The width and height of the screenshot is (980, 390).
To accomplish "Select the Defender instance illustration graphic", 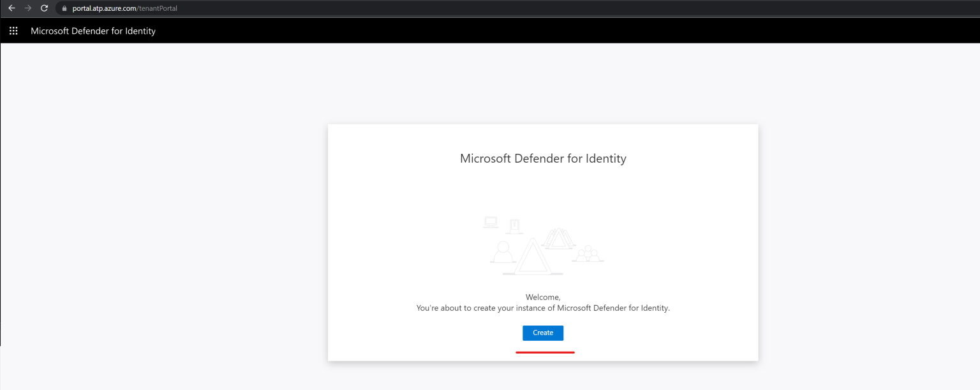I will [543, 246].
